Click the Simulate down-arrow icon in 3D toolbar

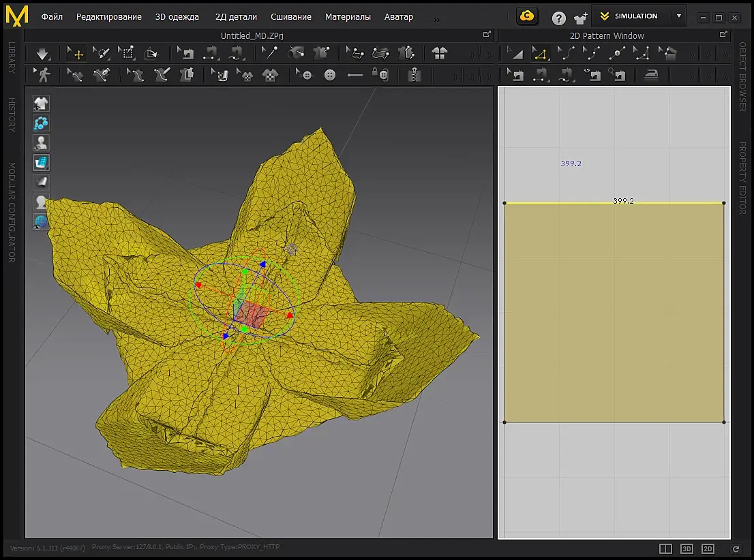(43, 53)
